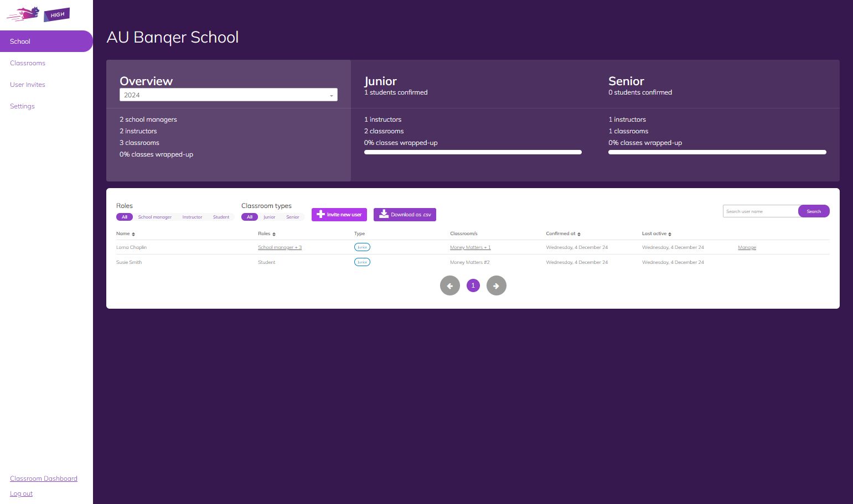Click the Senior summary heading
The height and width of the screenshot is (504, 853).
coord(626,81)
